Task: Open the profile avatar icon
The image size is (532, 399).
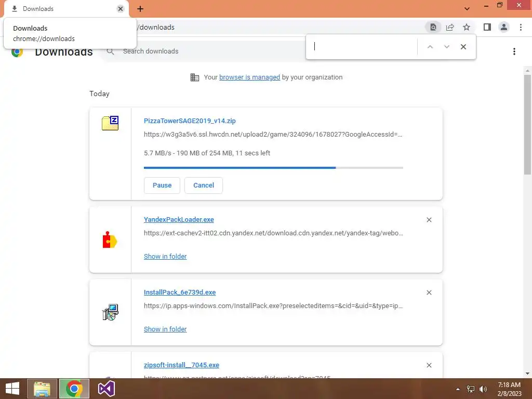Action: (x=504, y=27)
